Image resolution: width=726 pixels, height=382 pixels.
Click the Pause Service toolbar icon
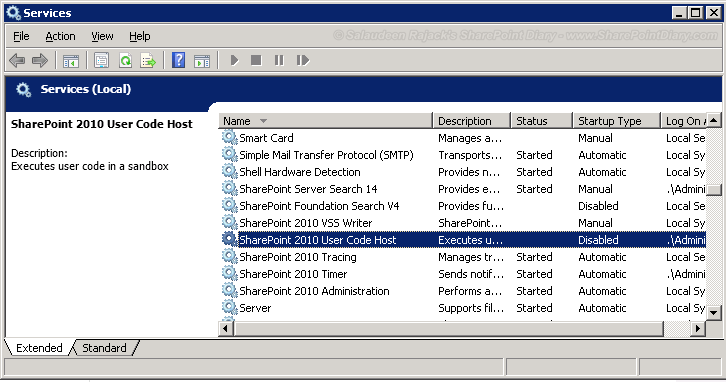click(279, 60)
